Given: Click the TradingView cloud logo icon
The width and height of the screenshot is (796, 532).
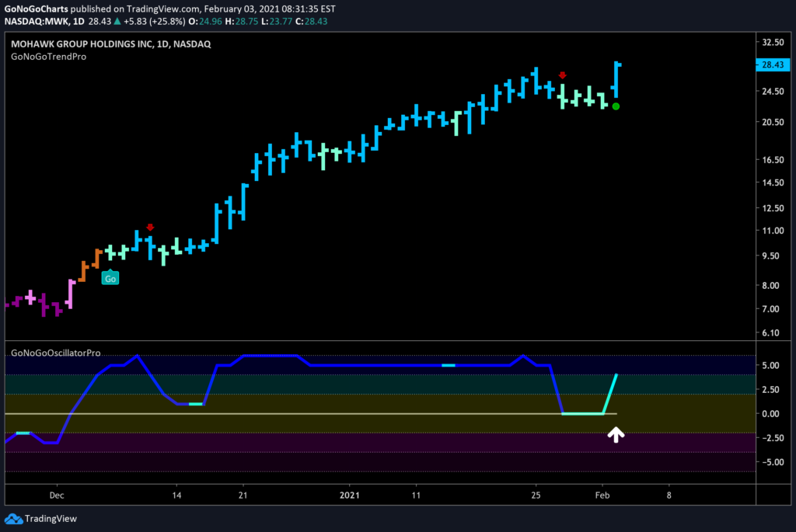Looking at the screenshot, I should (13, 519).
